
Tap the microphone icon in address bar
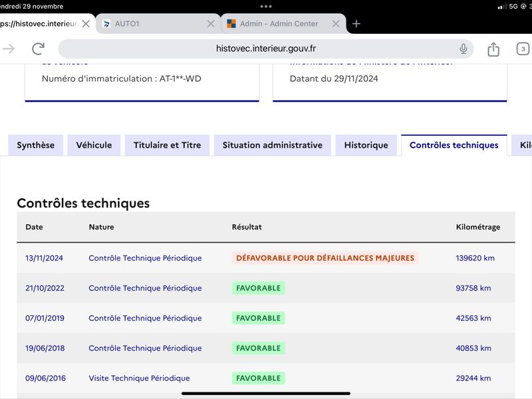(x=463, y=49)
